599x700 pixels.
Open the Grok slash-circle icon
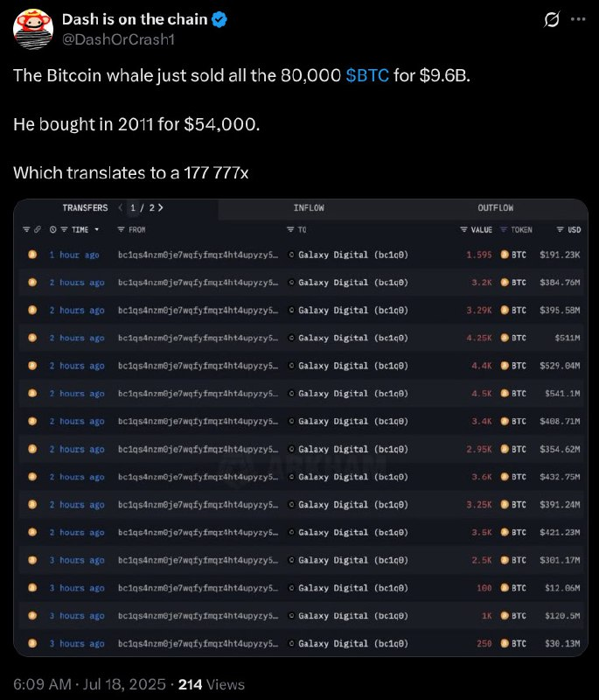coord(552,19)
